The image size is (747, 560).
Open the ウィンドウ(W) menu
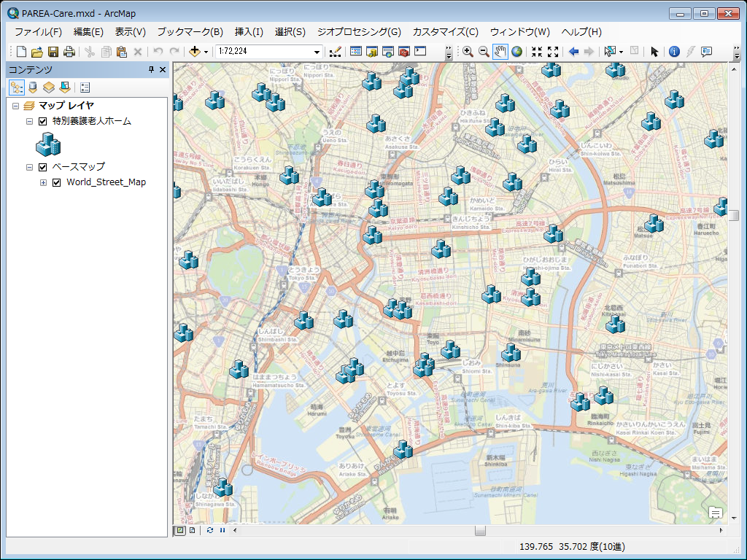tap(519, 32)
